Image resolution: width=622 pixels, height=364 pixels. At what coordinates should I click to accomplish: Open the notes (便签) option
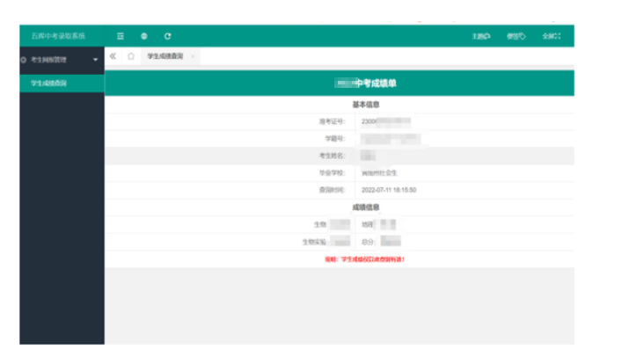point(516,36)
